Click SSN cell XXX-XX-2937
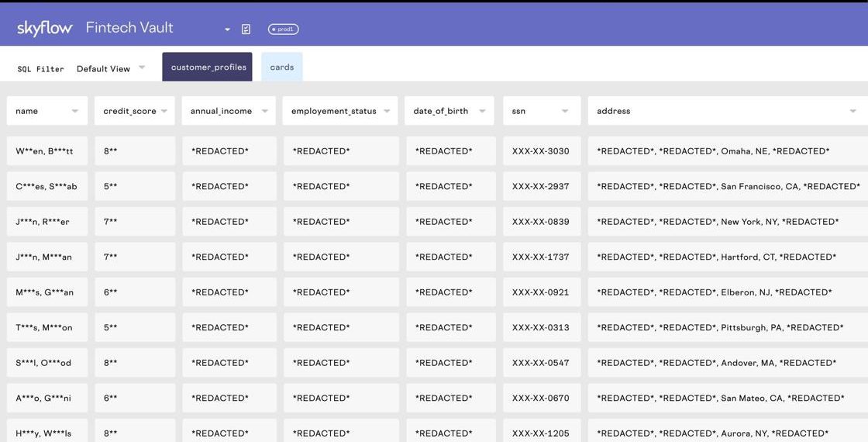The image size is (868, 442). (542, 186)
